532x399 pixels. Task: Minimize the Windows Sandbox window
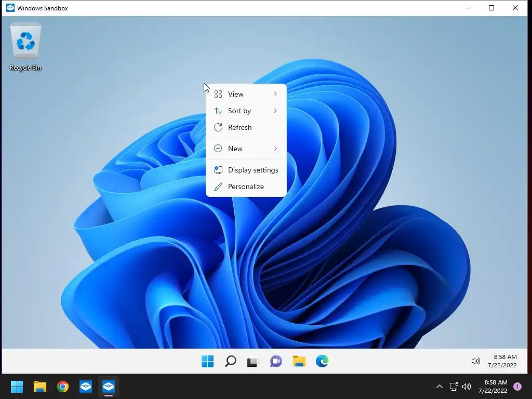tap(468, 8)
